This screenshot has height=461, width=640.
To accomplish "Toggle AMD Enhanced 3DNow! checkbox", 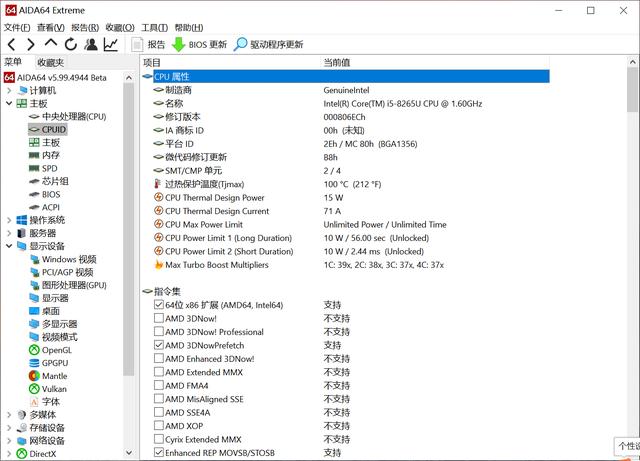I will pyautogui.click(x=159, y=359).
